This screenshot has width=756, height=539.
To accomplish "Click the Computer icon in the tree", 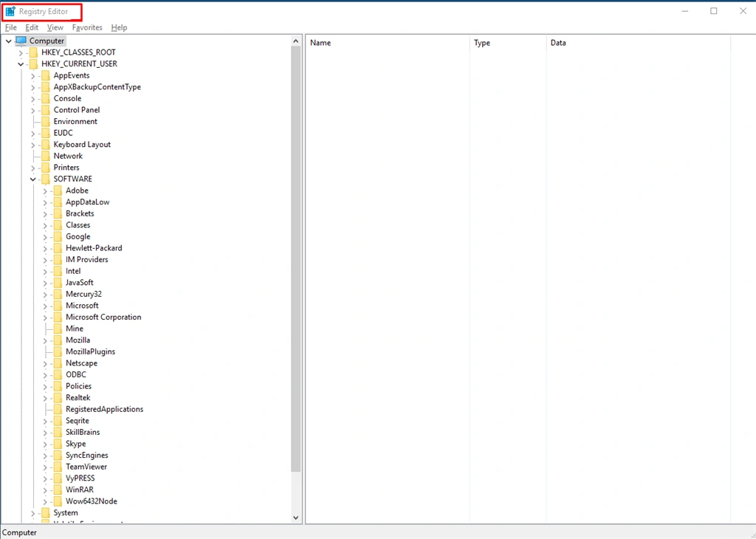I will click(x=21, y=41).
